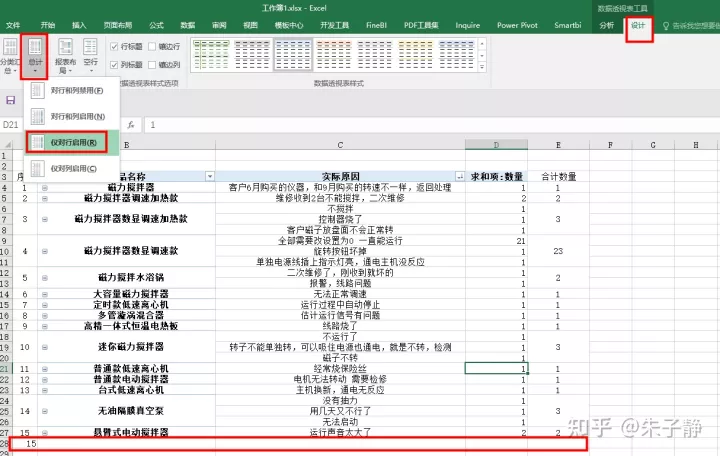Toggle the 列标题 checkbox
This screenshot has width=720, height=456.
pos(114,65)
